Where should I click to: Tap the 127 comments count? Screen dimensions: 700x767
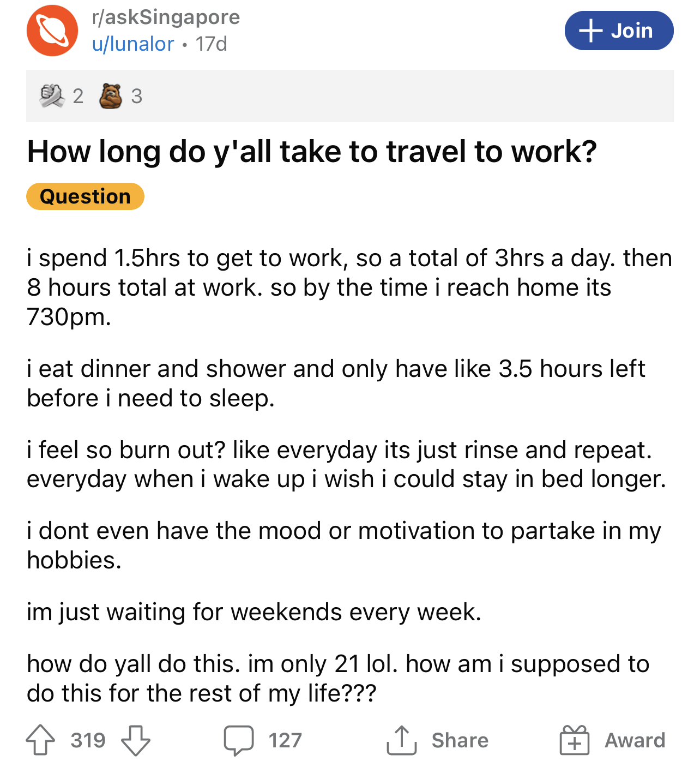(x=285, y=740)
